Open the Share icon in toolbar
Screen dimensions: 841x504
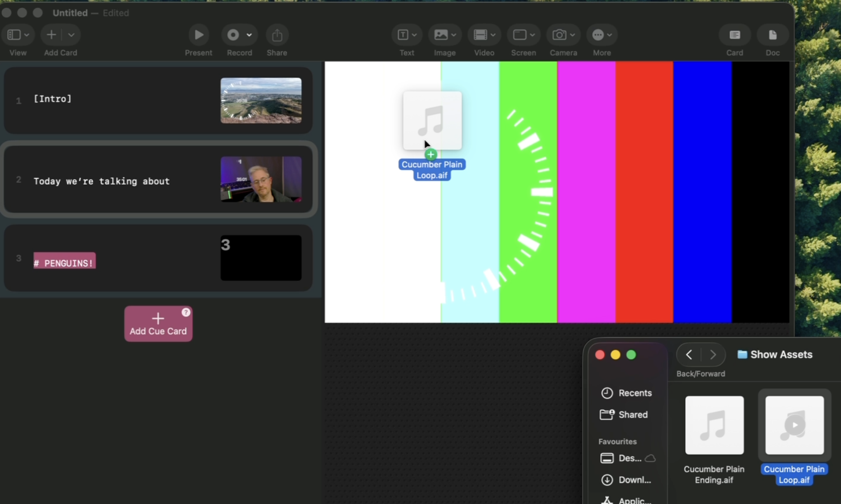point(277,35)
